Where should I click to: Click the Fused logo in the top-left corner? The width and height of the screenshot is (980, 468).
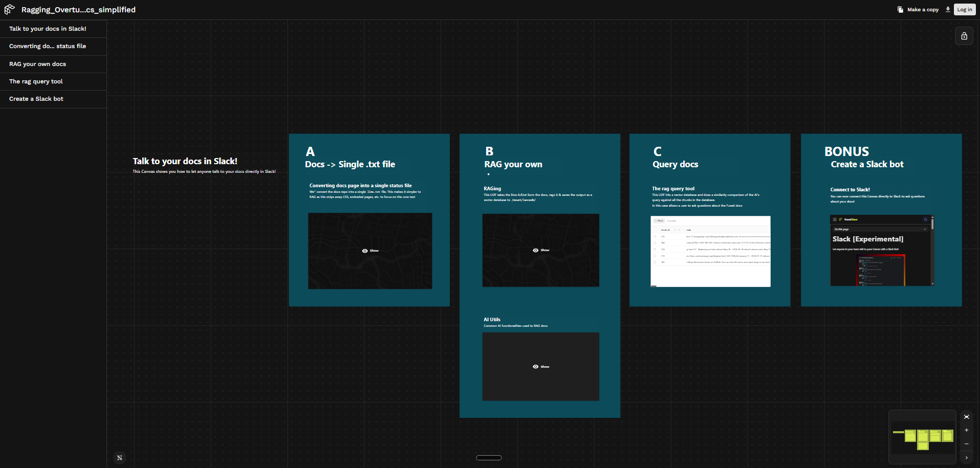[9, 9]
